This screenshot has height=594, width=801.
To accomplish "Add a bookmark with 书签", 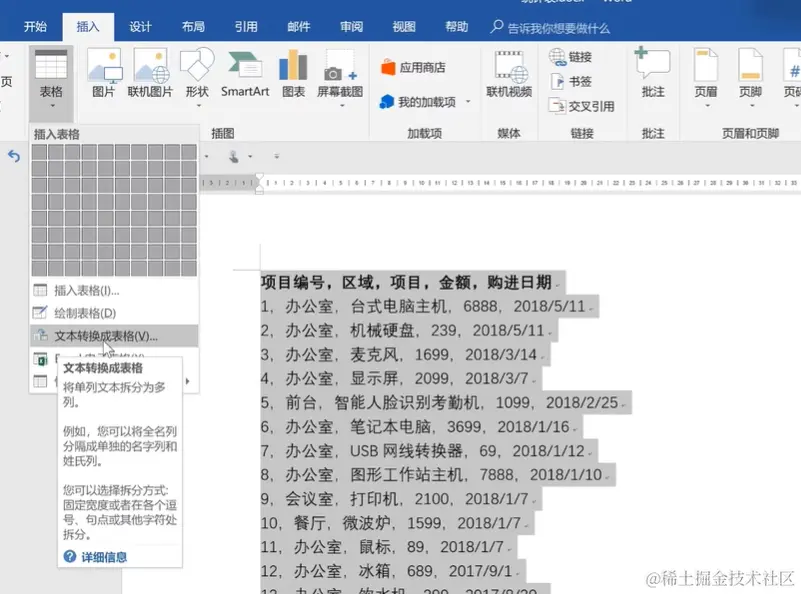I will [x=582, y=80].
